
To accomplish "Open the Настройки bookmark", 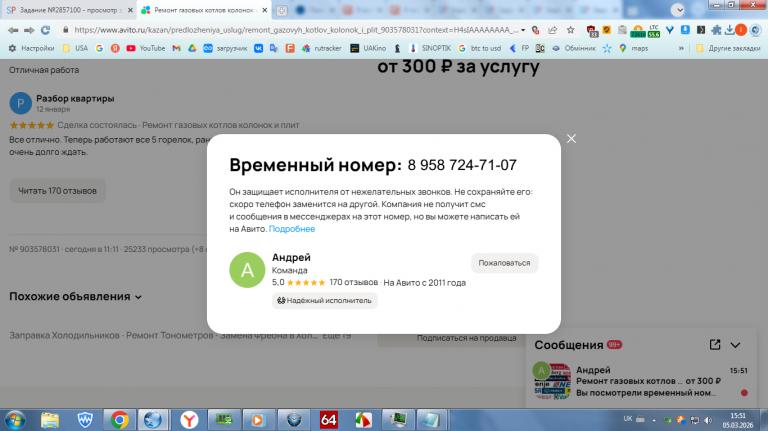I will (x=31, y=48).
